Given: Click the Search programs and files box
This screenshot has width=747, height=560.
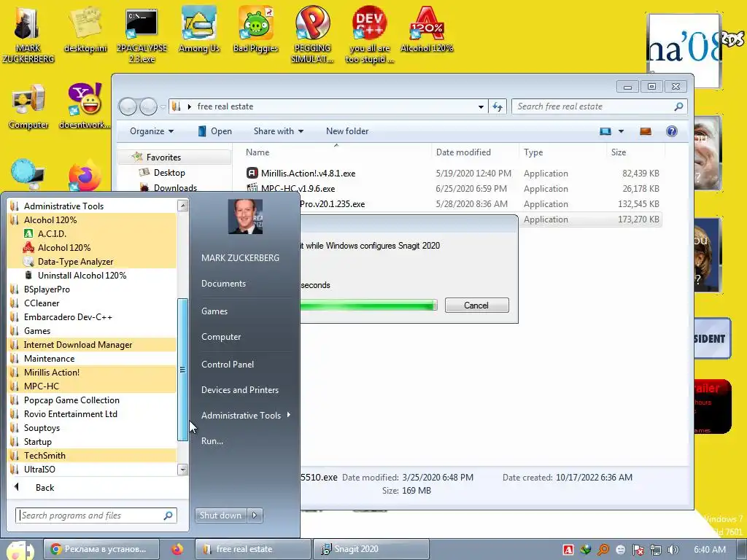Looking at the screenshot, I should click(96, 516).
